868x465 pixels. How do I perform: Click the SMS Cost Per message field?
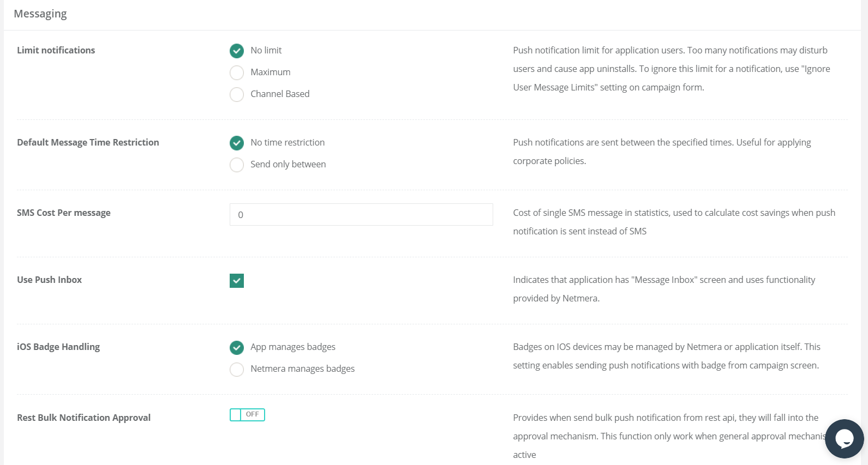(361, 215)
